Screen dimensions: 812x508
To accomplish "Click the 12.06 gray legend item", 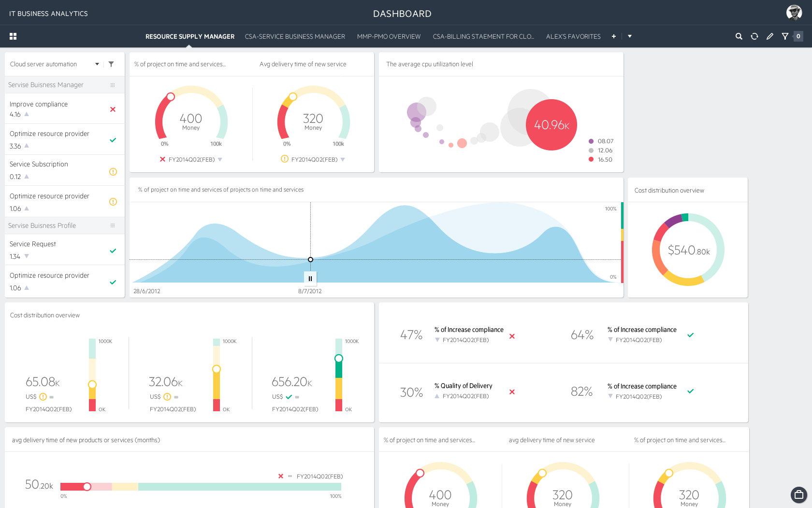I will [601, 150].
